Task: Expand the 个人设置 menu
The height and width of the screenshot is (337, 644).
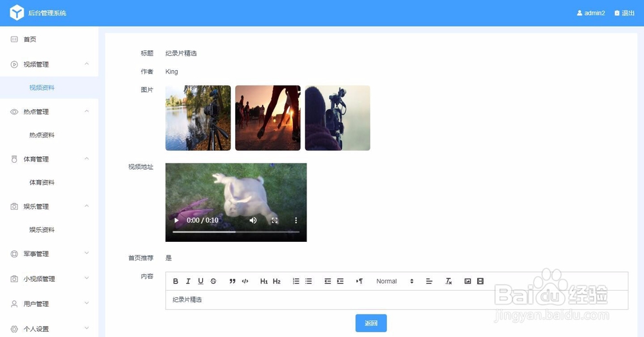Action: (x=49, y=329)
